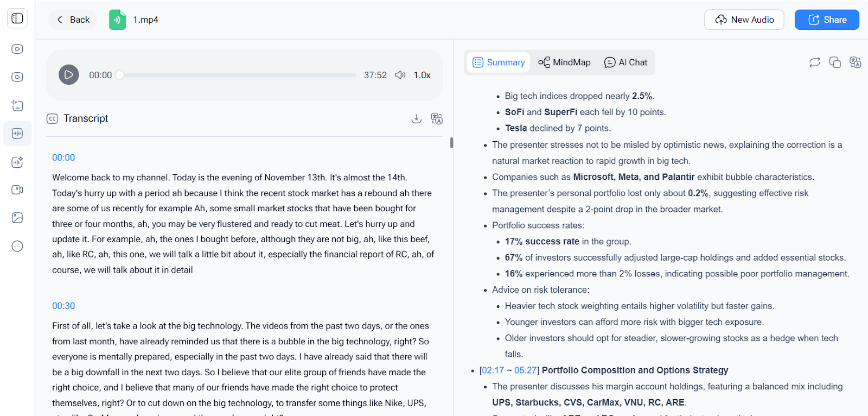Image resolution: width=868 pixels, height=416 pixels.
Task: Share the 1.mp4 file
Action: [827, 20]
